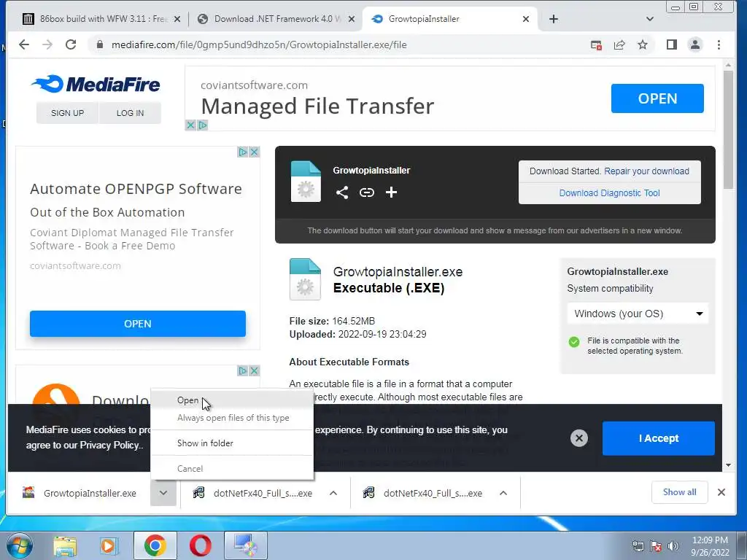The width and height of the screenshot is (747, 560).
Task: Click the GrowtopiaInstaller.exe download item
Action: point(80,494)
